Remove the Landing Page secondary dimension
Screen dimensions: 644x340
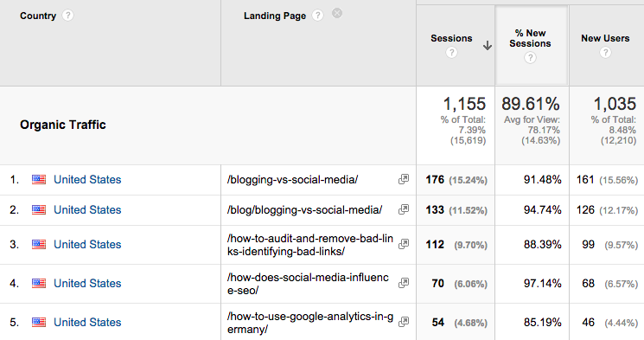[337, 14]
